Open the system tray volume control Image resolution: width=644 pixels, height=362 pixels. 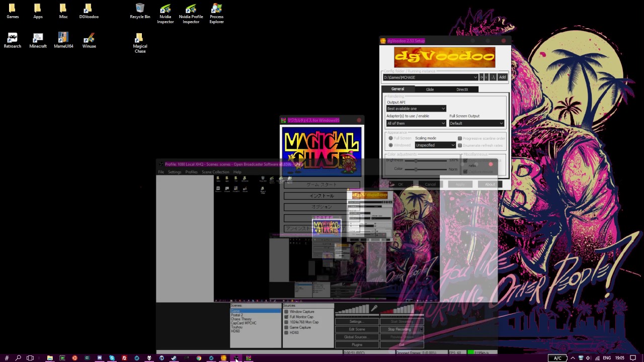588,358
